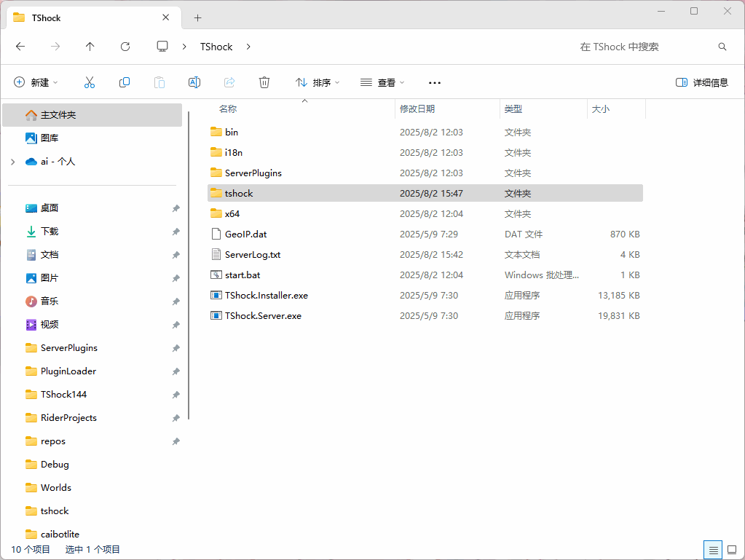Click the sidebar vertical scrollbar
Image resolution: width=745 pixels, height=560 pixels.
point(189,266)
